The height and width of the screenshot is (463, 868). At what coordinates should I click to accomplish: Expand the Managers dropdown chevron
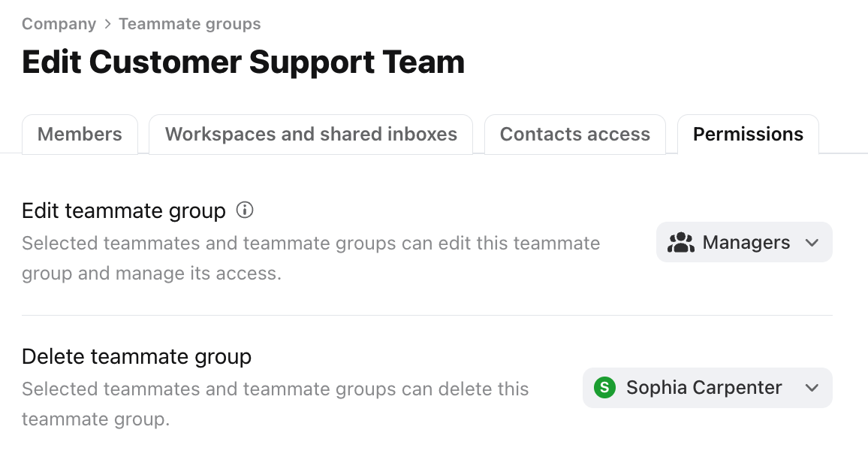click(x=812, y=243)
